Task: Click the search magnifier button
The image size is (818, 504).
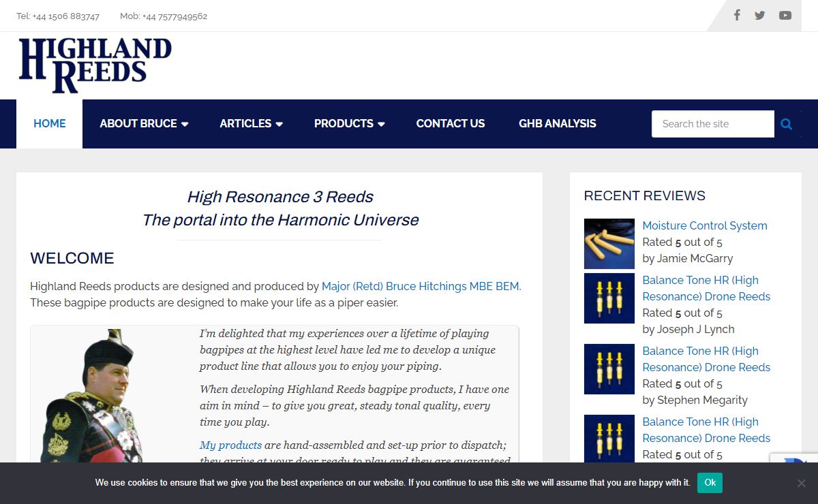Action: coord(787,124)
